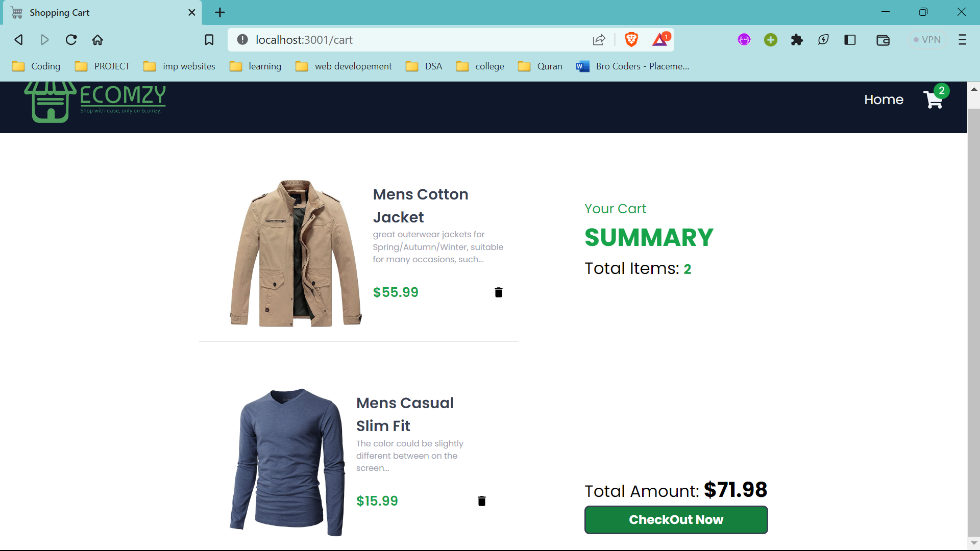
Task: Share the current page
Action: click(x=599, y=39)
